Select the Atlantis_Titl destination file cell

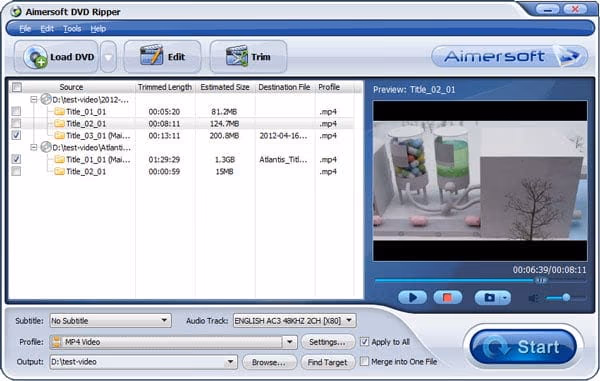[284, 160]
